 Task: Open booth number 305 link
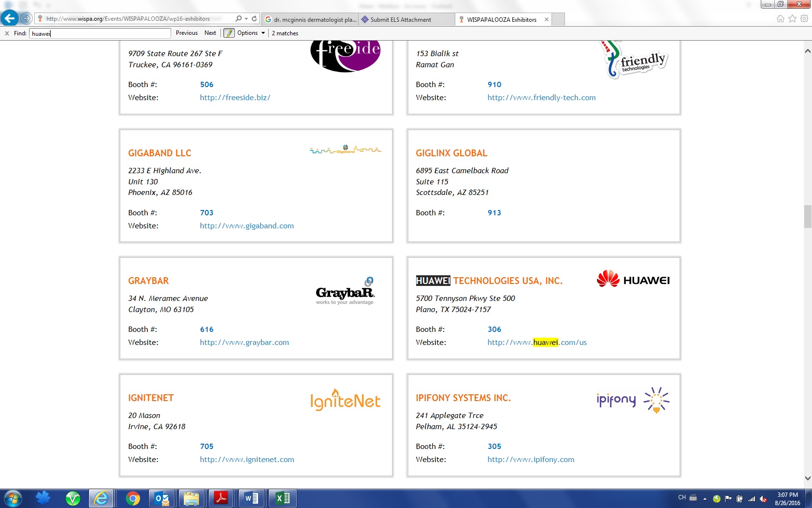tap(494, 446)
